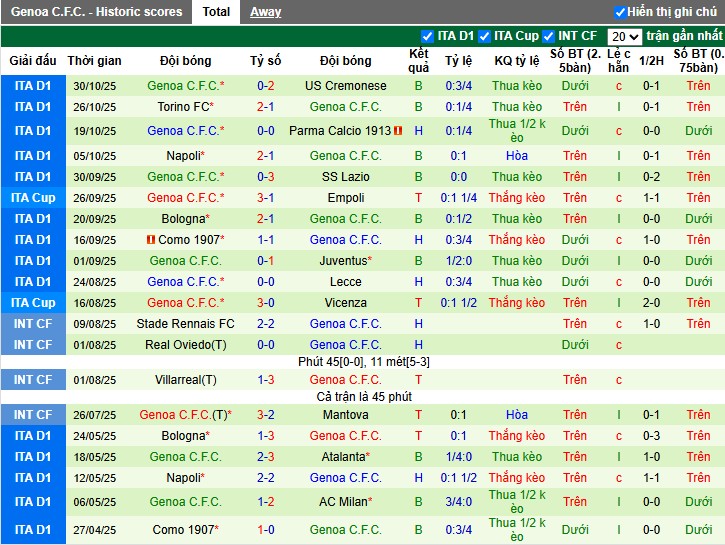Click the 1-2 score against AC Milan
Screen dimensions: 725x545
tap(265, 502)
